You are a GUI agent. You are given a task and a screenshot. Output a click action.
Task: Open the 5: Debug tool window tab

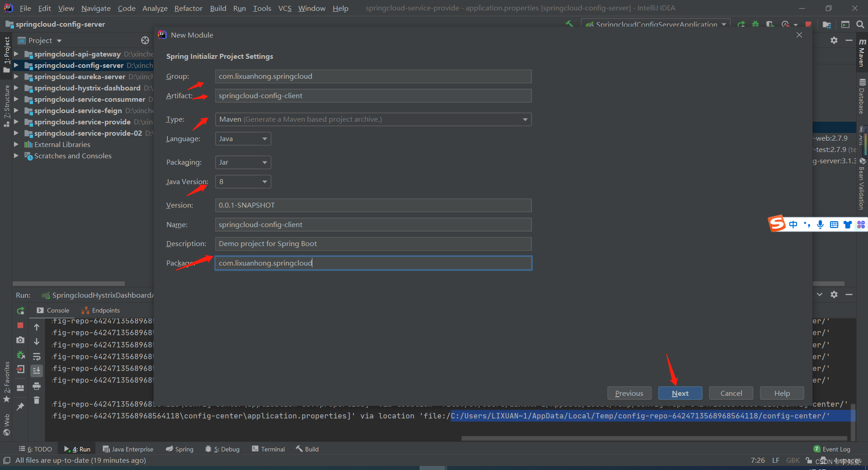[x=222, y=449]
